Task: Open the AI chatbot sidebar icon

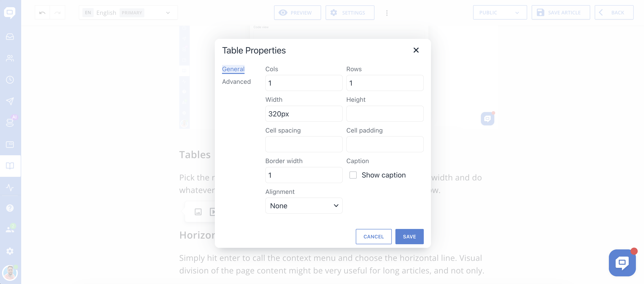Action: [x=10, y=122]
